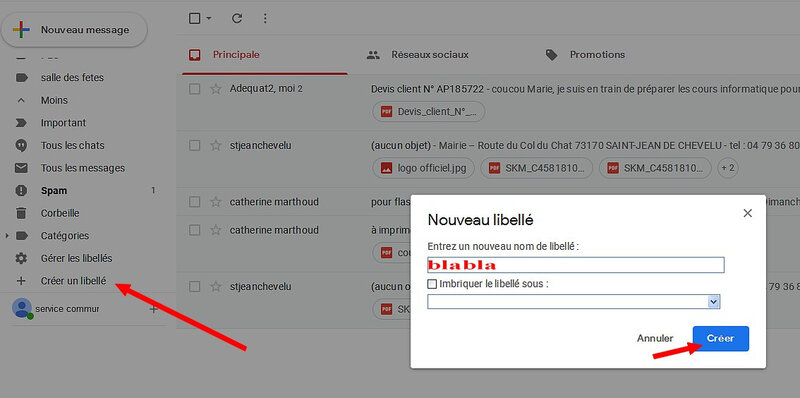Collapse the sidebar with Moins
Screen dimensions: 800x398
[54, 101]
